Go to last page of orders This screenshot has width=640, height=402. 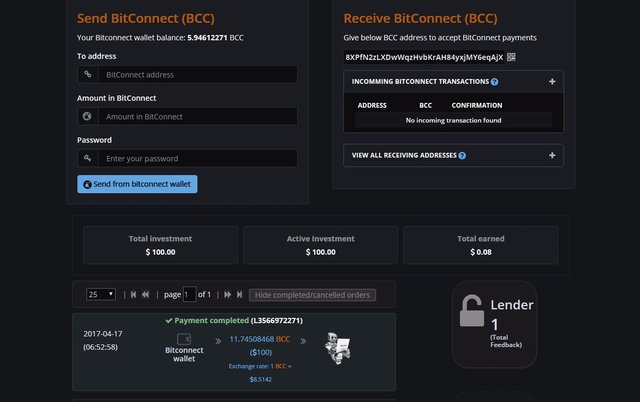pyautogui.click(x=240, y=294)
